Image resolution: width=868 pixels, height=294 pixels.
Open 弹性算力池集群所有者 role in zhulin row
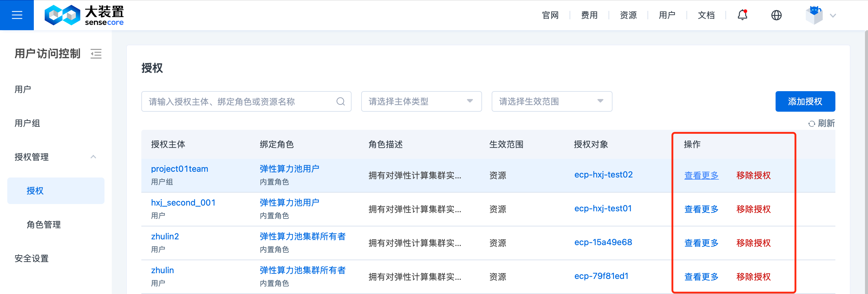pyautogui.click(x=303, y=270)
